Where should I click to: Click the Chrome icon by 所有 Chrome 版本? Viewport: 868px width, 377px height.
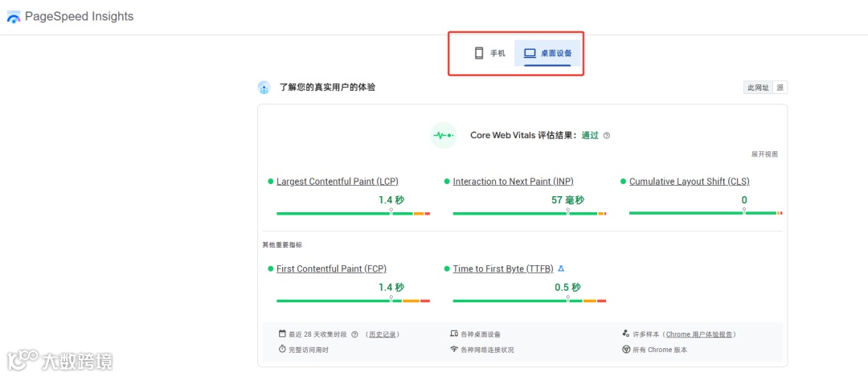pos(626,350)
